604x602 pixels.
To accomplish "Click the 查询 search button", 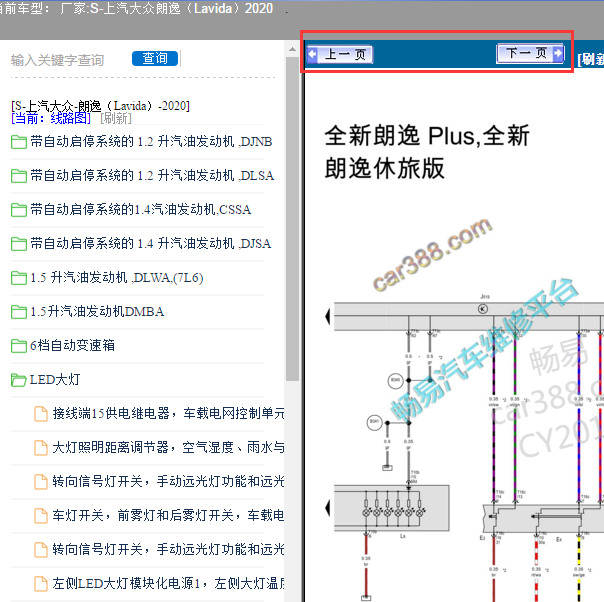I will 155,58.
